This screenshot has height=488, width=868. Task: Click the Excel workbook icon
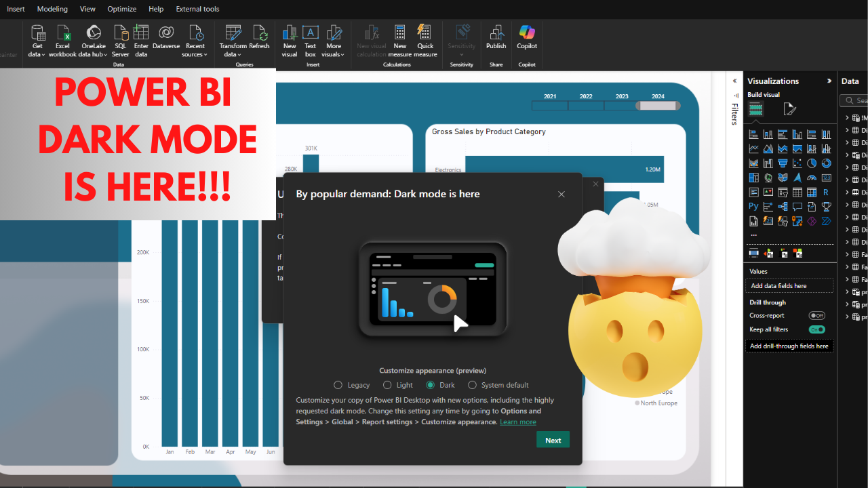point(62,32)
